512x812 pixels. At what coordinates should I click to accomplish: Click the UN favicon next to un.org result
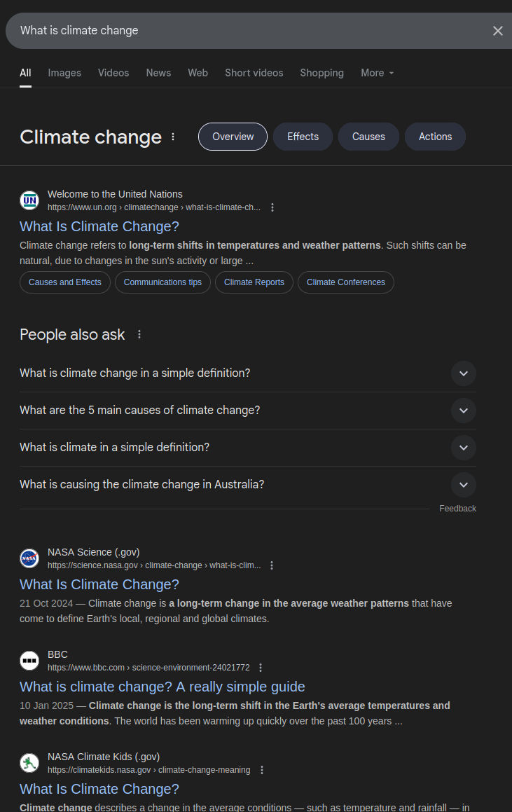tap(29, 200)
